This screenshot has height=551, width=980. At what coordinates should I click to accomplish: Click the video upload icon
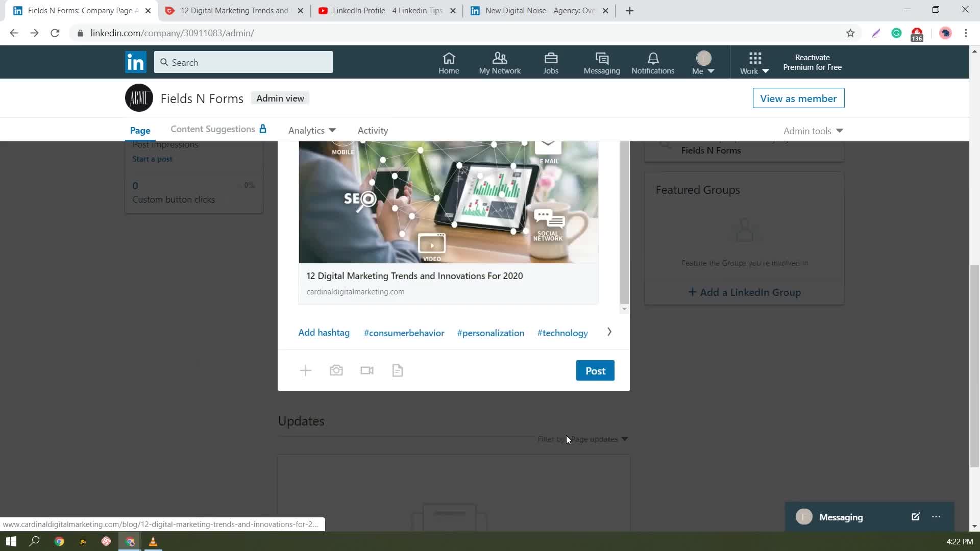coord(366,370)
